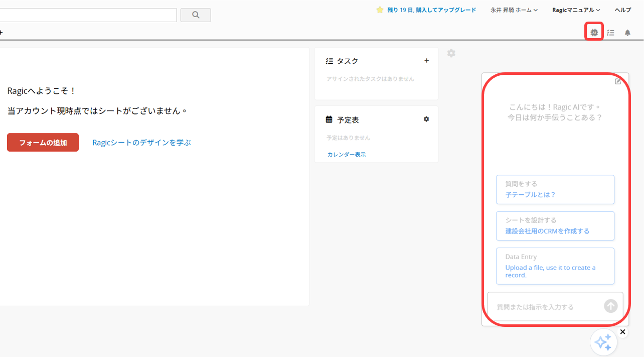
Task: Click the Ragicへようこそ！ welcome text
Action: pyautogui.click(x=42, y=91)
